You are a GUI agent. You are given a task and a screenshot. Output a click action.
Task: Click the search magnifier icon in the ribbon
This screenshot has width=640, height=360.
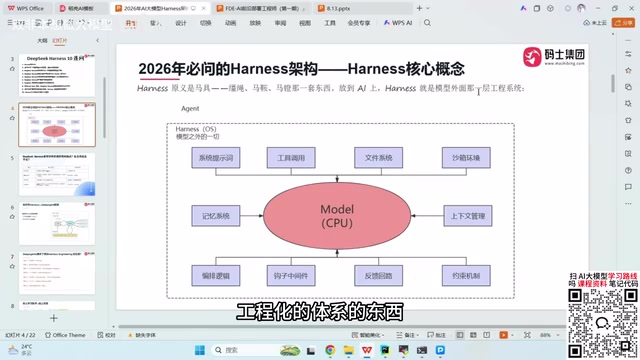(427, 23)
